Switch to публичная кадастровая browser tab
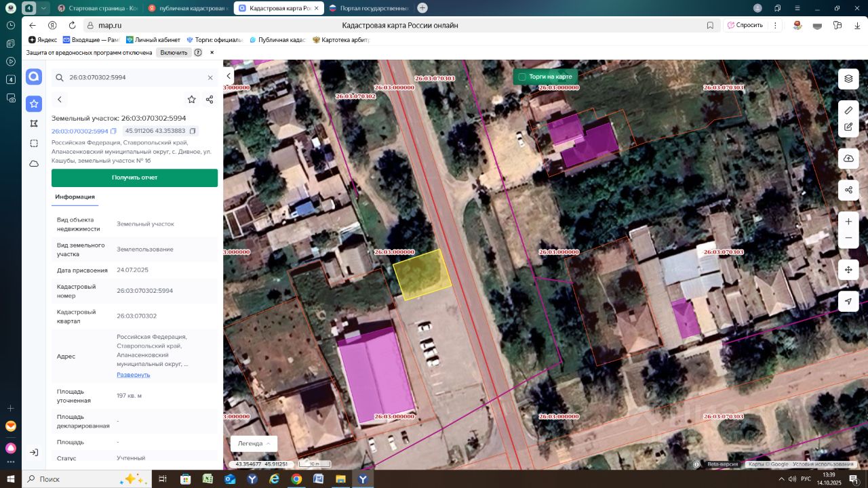868x488 pixels. (x=187, y=8)
